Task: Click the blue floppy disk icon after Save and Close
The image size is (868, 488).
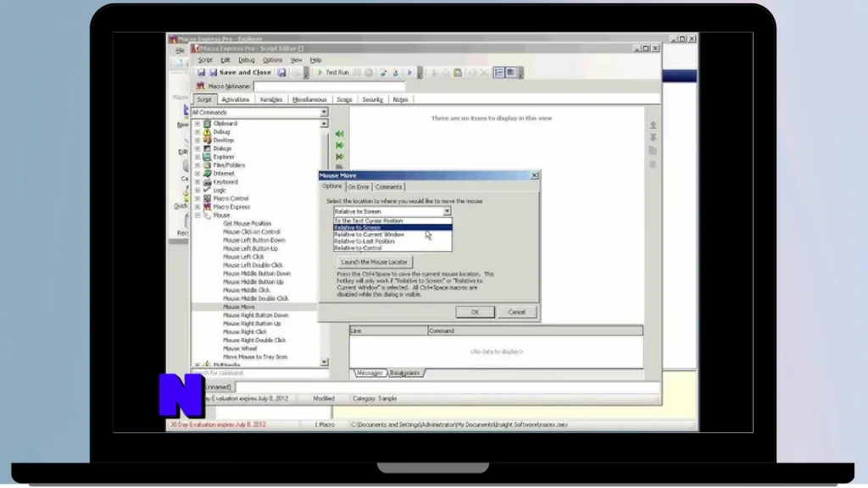Action: [x=281, y=73]
